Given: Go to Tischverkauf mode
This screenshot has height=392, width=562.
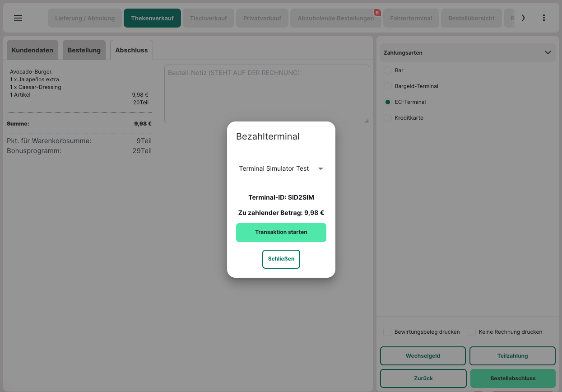Looking at the screenshot, I should click(208, 19).
